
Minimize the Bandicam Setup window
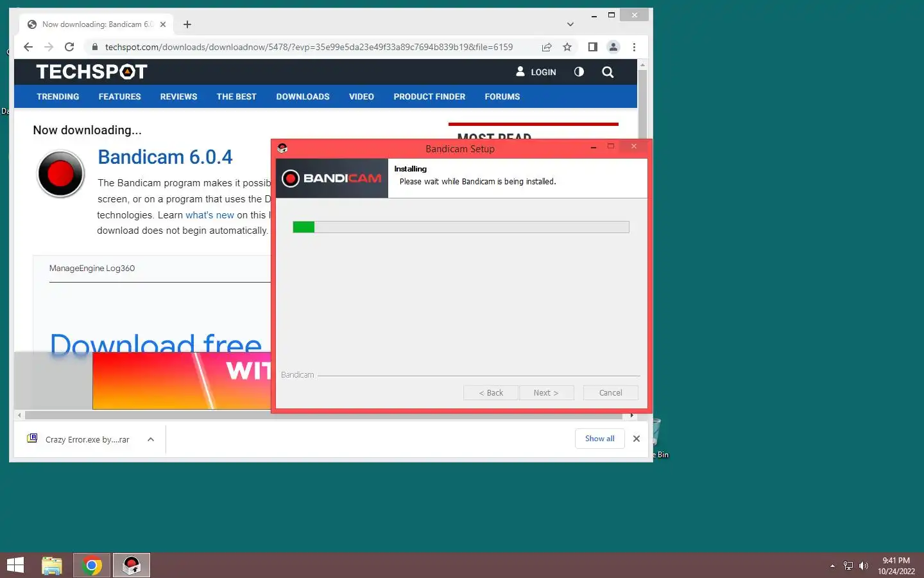(x=594, y=148)
